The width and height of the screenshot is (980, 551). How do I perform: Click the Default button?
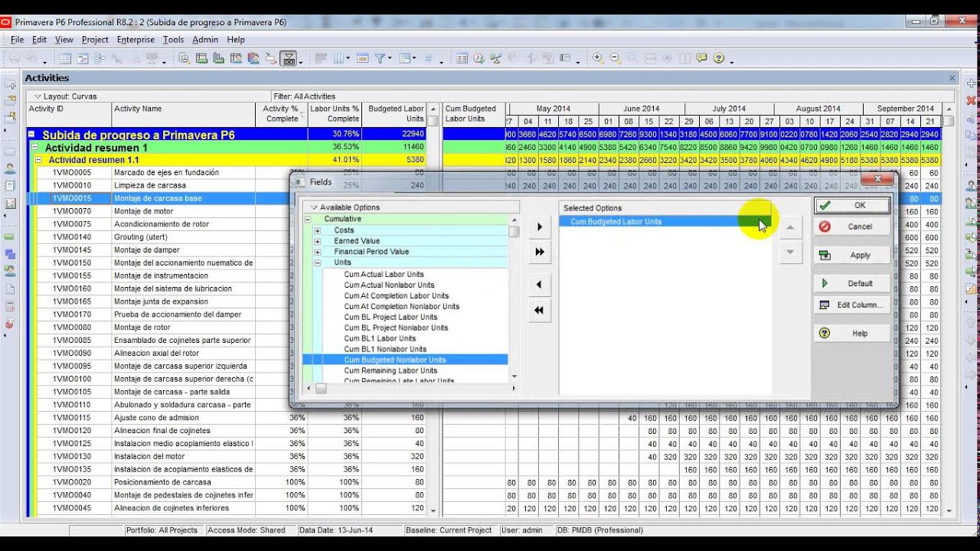(852, 283)
